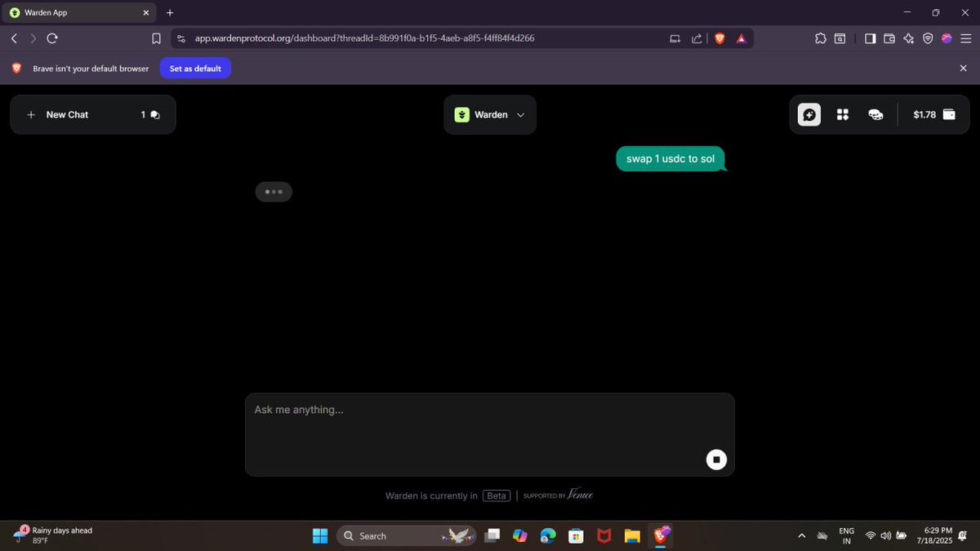Expand the Warden agent selector dropdown

pos(490,115)
